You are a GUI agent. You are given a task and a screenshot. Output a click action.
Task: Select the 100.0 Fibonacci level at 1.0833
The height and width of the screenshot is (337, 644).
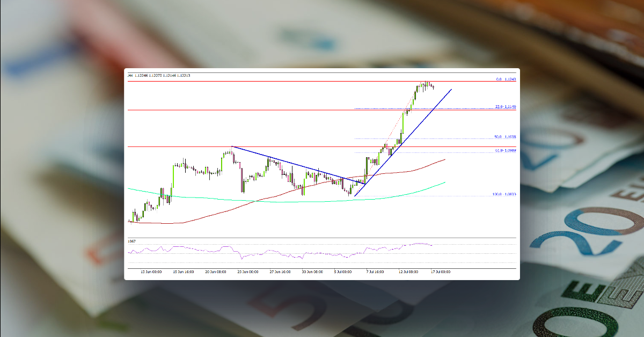click(x=505, y=194)
